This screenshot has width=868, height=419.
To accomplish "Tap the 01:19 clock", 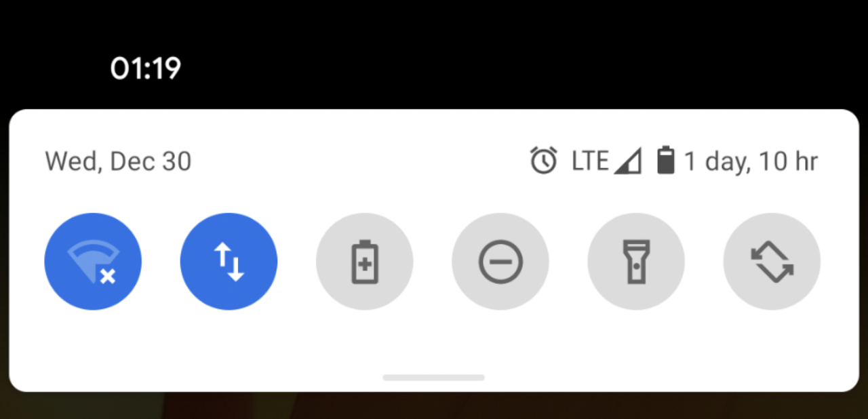I will 146,68.
